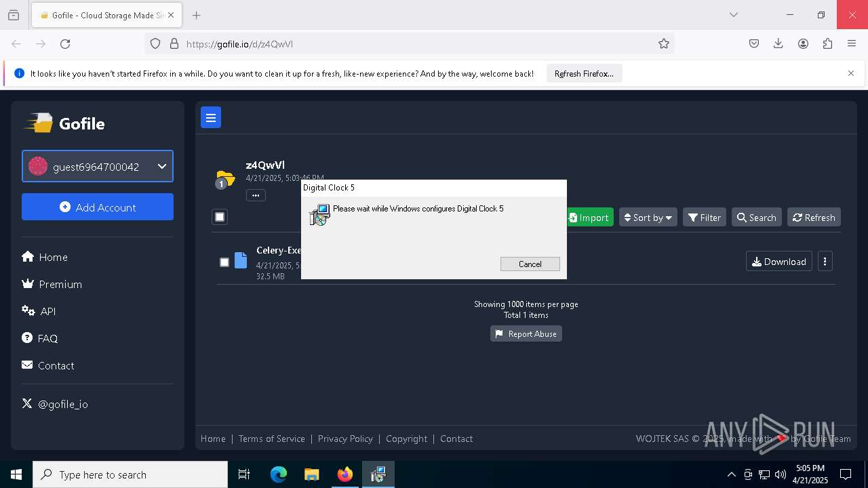
Task: Open the Firefox account icon
Action: (803, 43)
